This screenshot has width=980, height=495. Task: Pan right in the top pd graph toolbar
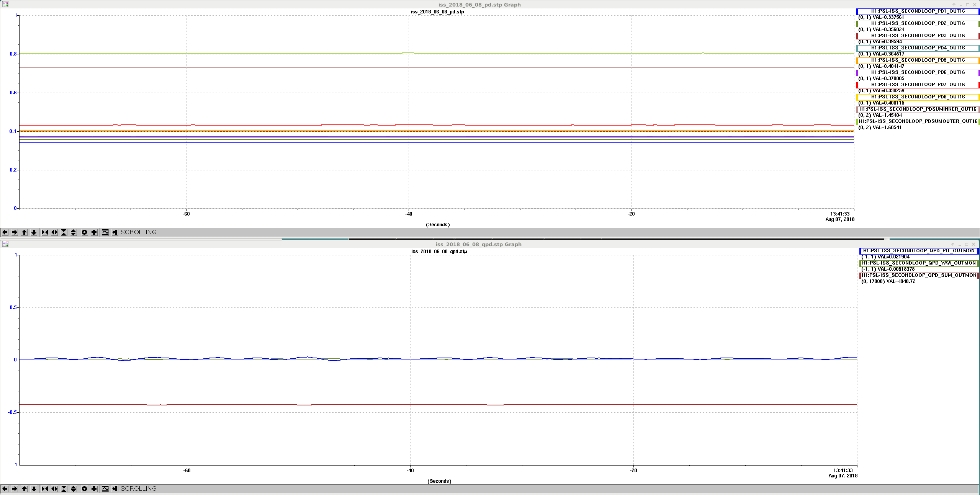pos(15,232)
